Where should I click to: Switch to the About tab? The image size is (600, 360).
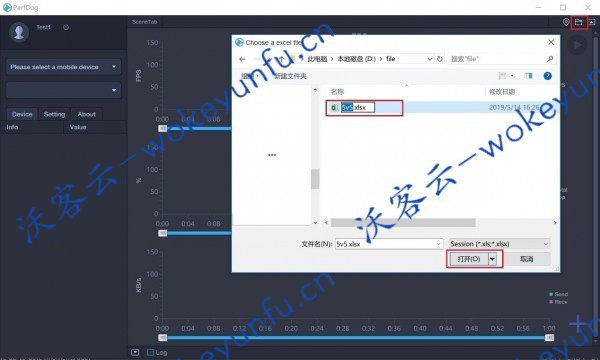pyautogui.click(x=86, y=114)
